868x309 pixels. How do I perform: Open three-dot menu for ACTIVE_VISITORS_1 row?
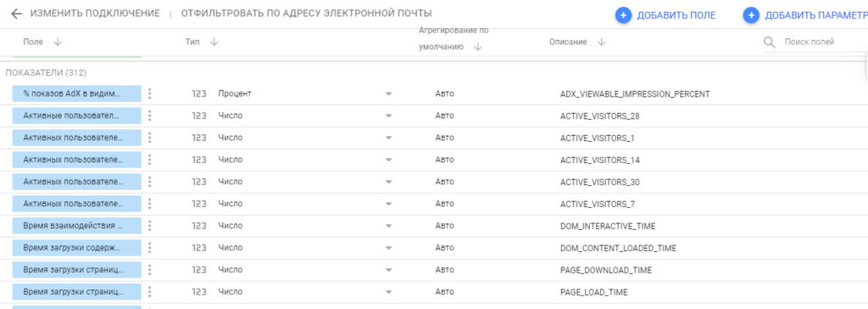[149, 138]
